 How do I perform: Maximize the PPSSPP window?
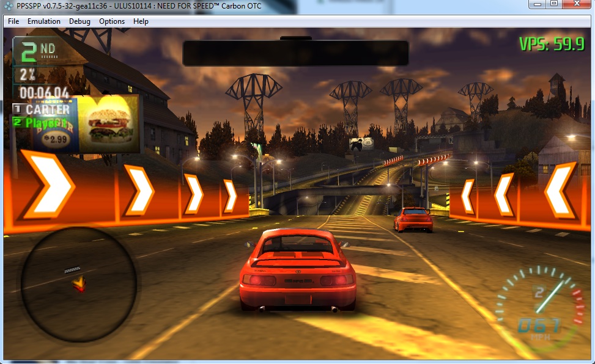554,4
